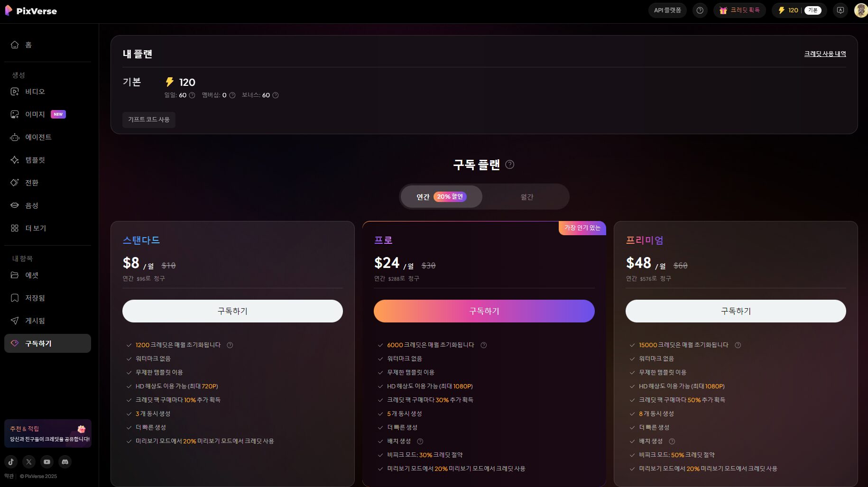Open the 저장됨 saved items section
This screenshot has width=868, height=487.
point(35,298)
